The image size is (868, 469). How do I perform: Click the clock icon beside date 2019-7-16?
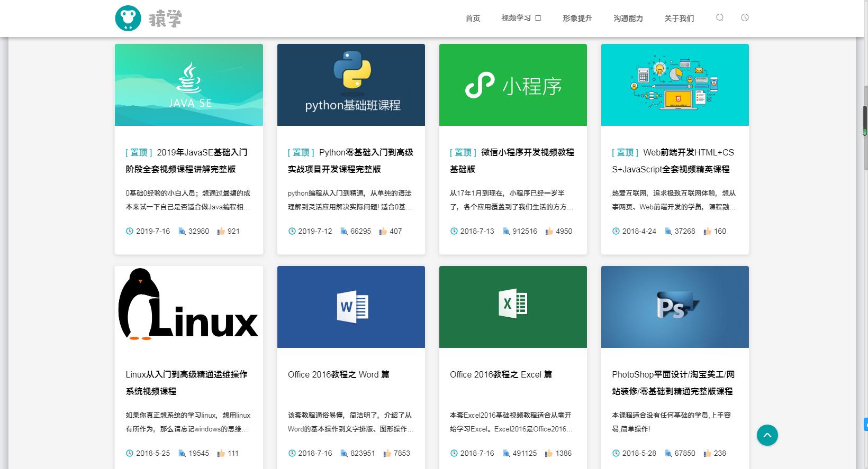click(x=130, y=231)
